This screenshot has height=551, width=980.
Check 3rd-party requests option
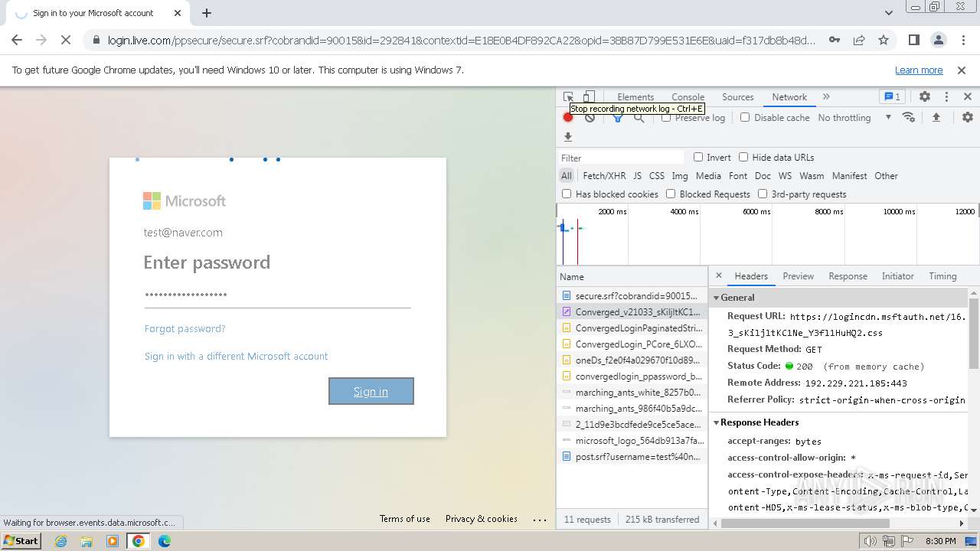click(763, 194)
